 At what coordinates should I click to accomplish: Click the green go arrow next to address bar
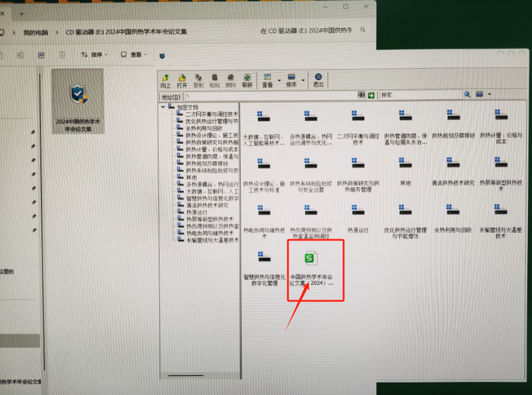371,95
